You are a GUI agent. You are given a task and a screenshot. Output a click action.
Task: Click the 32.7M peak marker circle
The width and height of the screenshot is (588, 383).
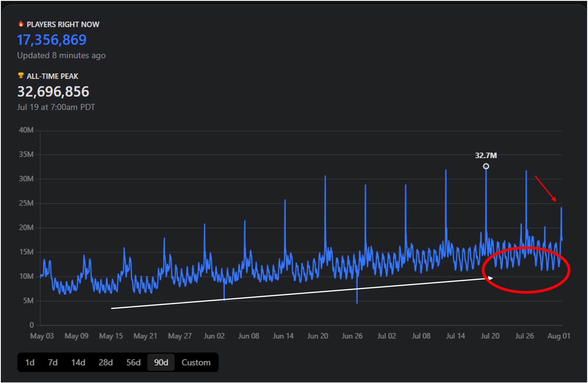486,166
